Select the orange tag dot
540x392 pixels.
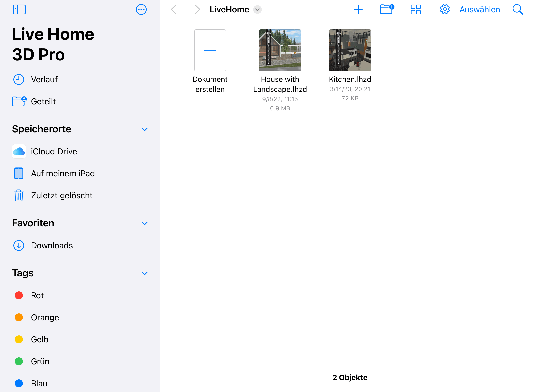click(x=19, y=317)
